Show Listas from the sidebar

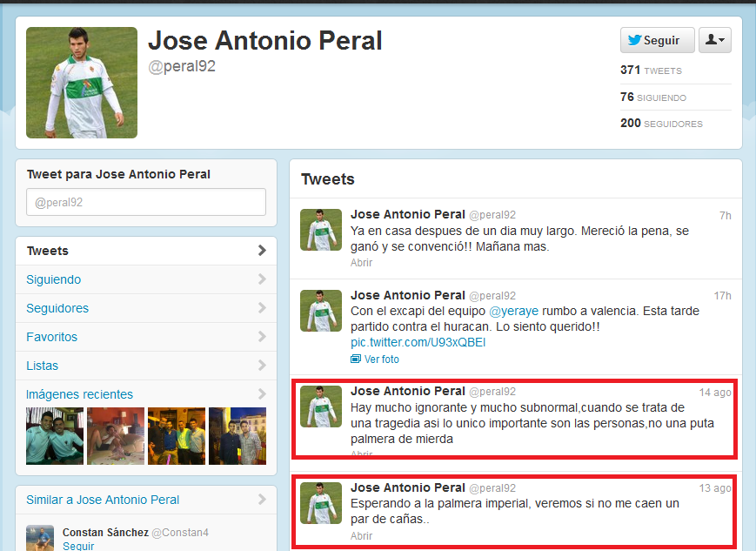146,366
